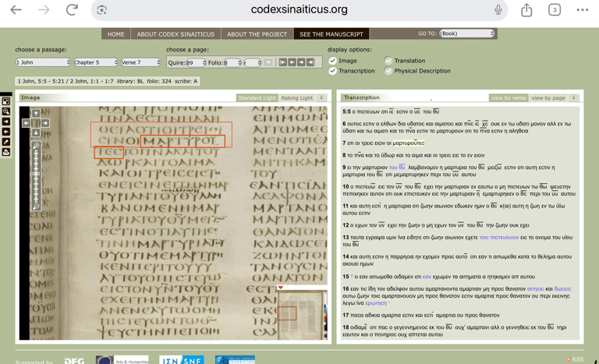The image size is (599, 364).
Task: Pan the manuscript image up
Action: 36,113
